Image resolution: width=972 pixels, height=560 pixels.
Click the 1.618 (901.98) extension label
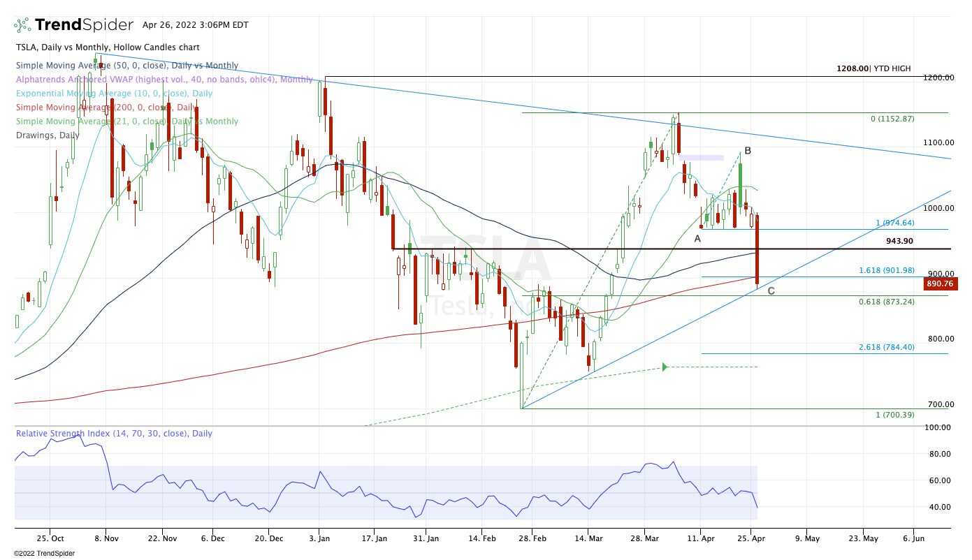[x=887, y=271]
